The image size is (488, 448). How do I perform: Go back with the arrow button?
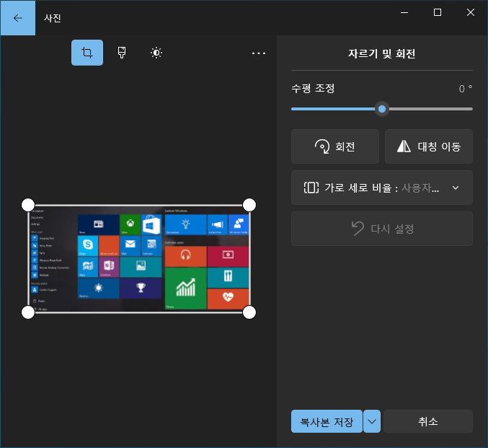click(18, 18)
